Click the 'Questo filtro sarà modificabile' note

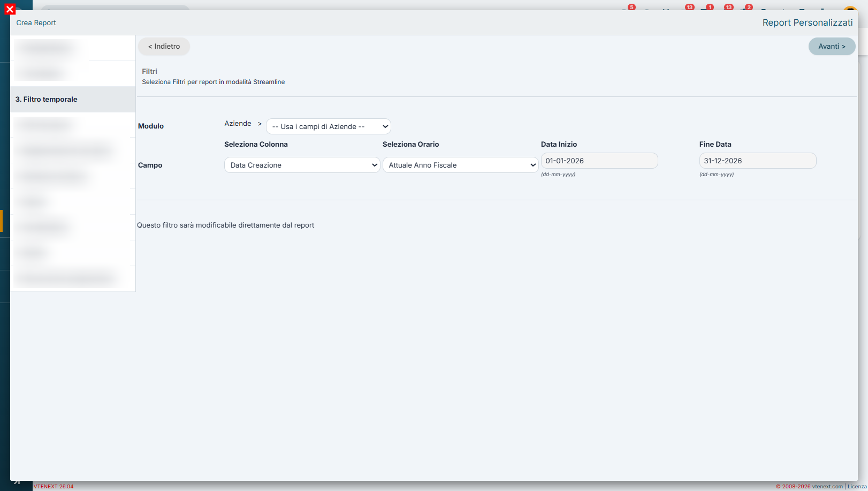(x=225, y=225)
